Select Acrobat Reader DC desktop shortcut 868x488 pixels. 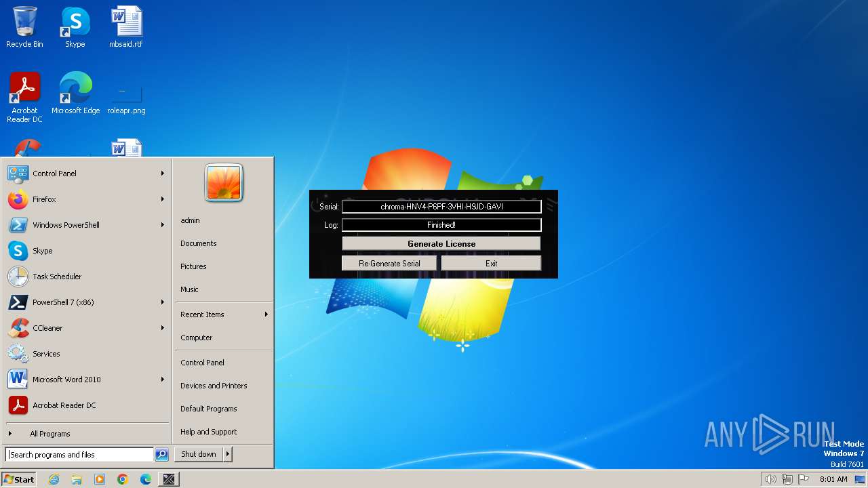click(x=24, y=98)
